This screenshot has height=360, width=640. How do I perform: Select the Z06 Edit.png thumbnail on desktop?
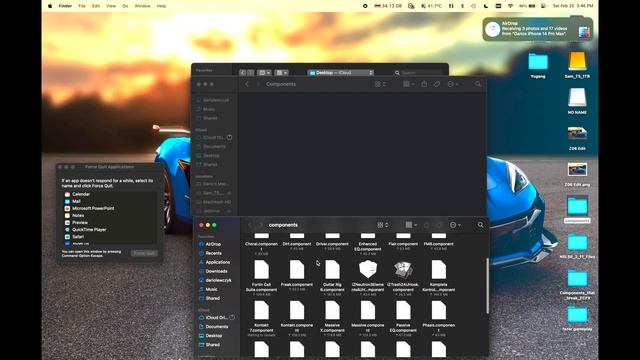click(x=577, y=169)
